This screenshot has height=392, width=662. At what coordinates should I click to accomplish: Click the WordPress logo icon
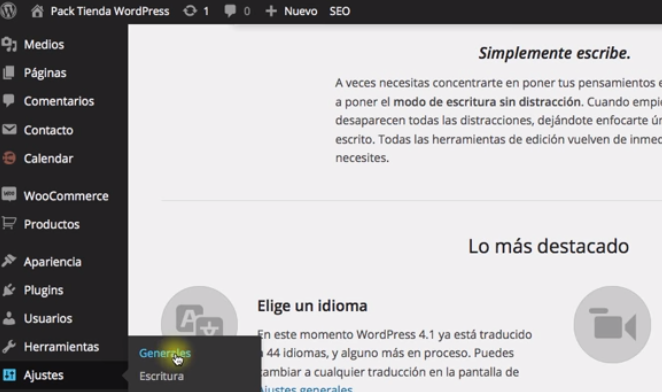(8, 11)
